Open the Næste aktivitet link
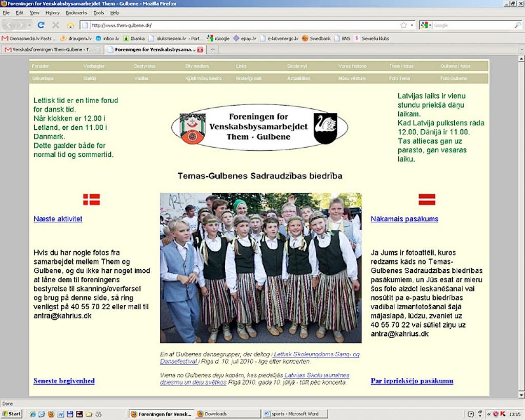 click(57, 219)
